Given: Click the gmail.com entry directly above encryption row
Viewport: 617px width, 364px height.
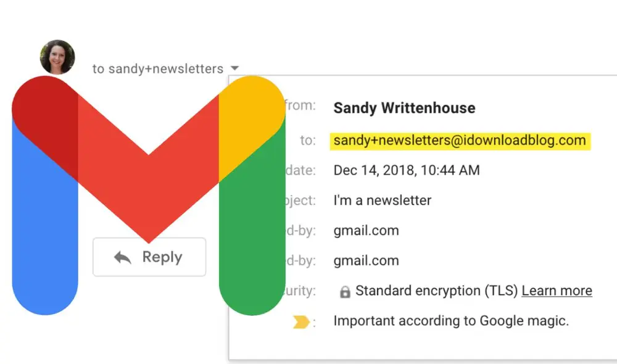Looking at the screenshot, I should pyautogui.click(x=366, y=260).
